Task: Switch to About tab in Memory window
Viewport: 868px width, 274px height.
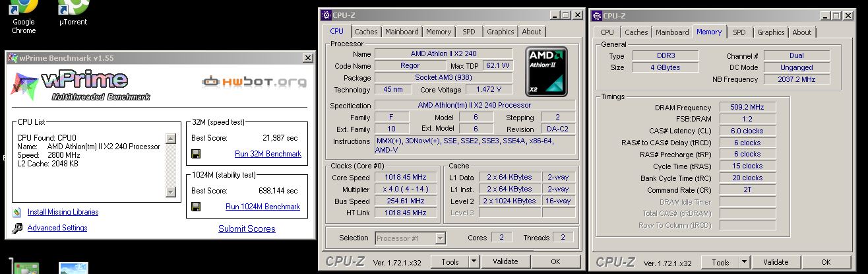Action: tap(802, 32)
